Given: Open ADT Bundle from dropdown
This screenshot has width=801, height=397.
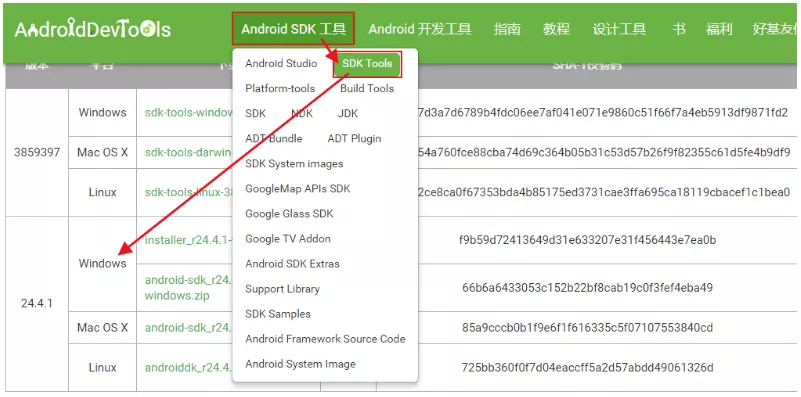Looking at the screenshot, I should point(273,138).
